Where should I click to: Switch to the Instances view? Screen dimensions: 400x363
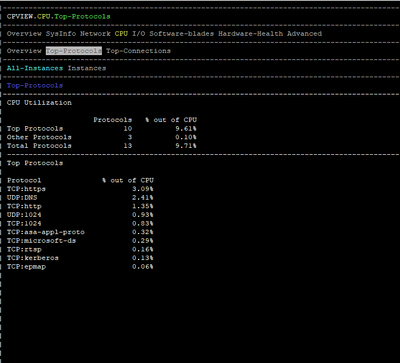tap(87, 68)
